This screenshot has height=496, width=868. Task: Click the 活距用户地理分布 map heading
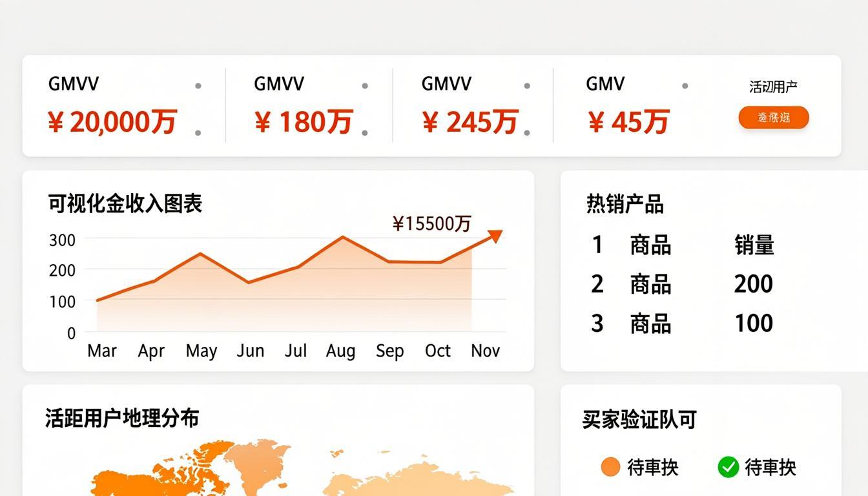(122, 418)
